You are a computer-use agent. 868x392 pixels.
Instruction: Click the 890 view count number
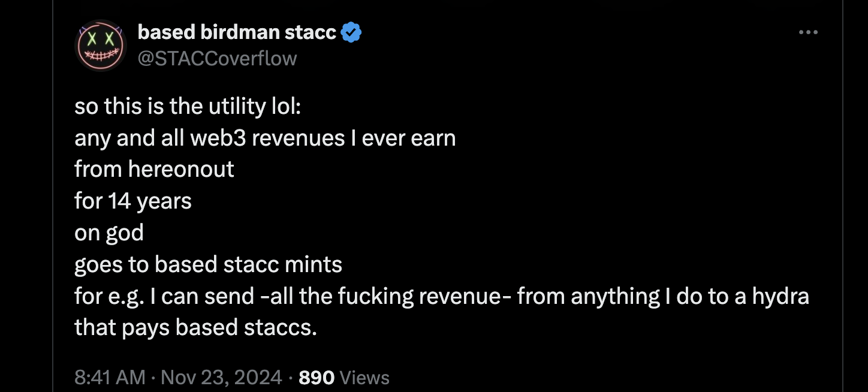[x=316, y=377]
